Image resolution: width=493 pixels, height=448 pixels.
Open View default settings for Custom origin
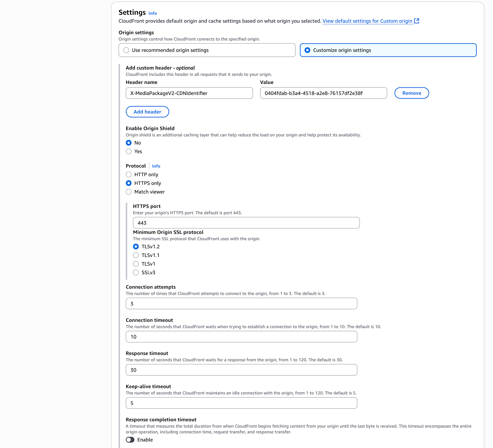[367, 21]
